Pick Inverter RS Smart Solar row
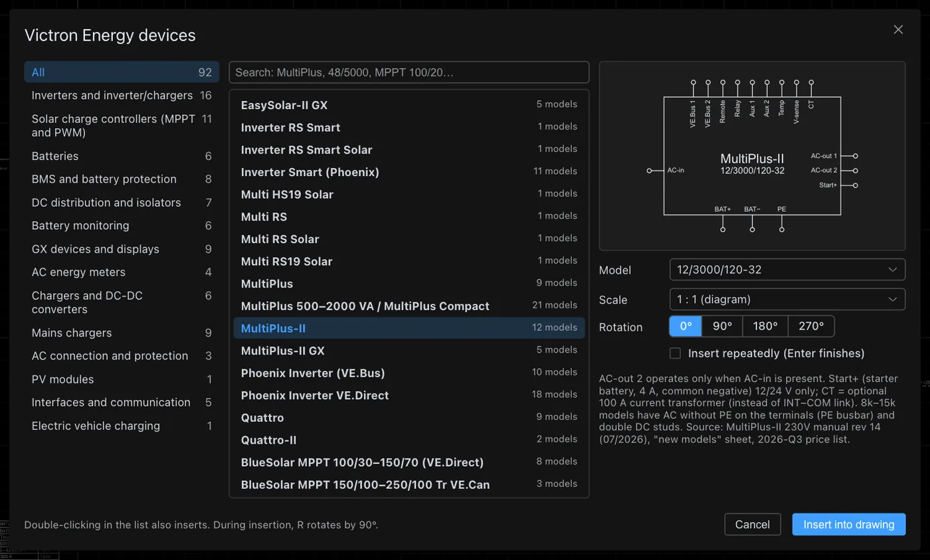930x560 pixels. (409, 149)
